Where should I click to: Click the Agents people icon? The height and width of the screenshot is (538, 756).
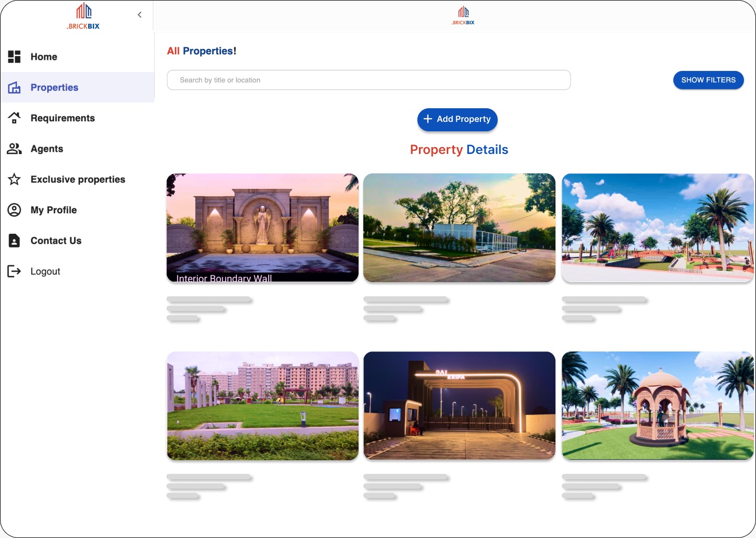[14, 149]
